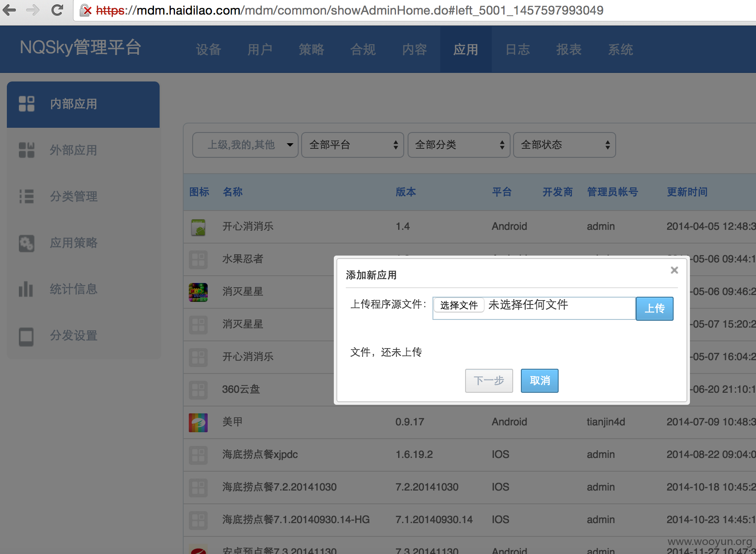Click the 分类管理 list icon
The image size is (756, 554).
27,196
